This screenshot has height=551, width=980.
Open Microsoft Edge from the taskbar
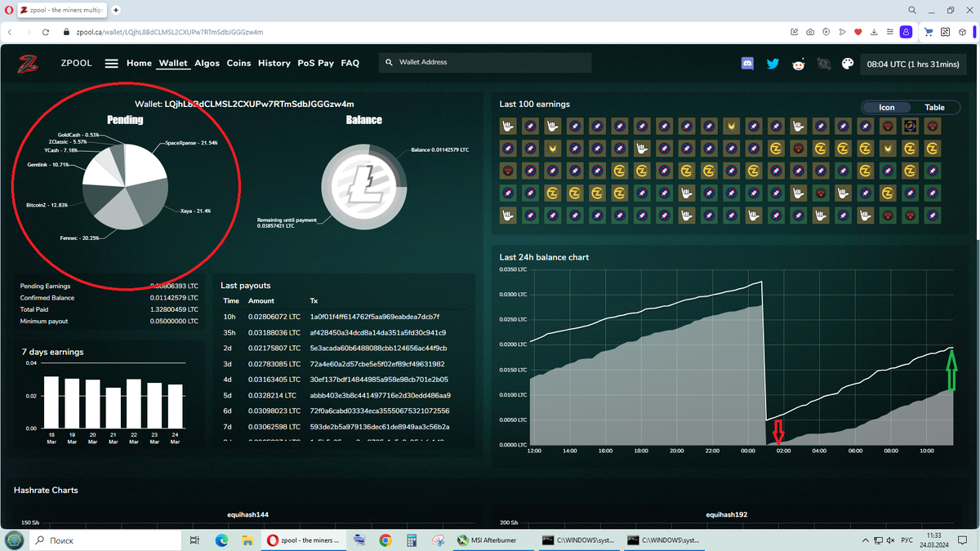pos(221,540)
